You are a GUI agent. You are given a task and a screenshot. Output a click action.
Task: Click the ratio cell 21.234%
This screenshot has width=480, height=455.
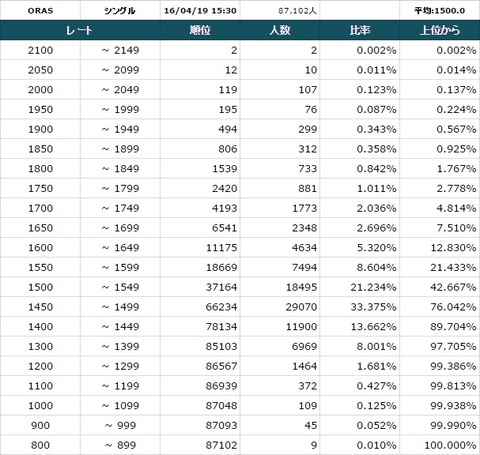360,287
